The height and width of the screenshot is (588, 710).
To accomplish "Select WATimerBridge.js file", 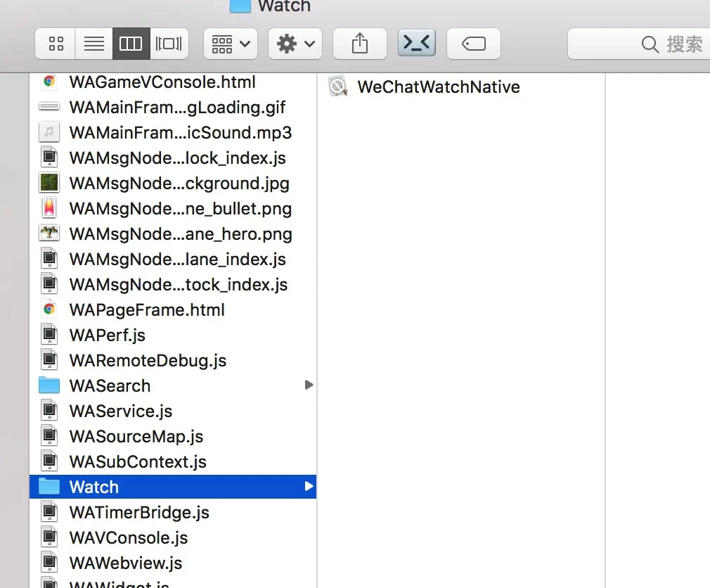I will point(172,513).
